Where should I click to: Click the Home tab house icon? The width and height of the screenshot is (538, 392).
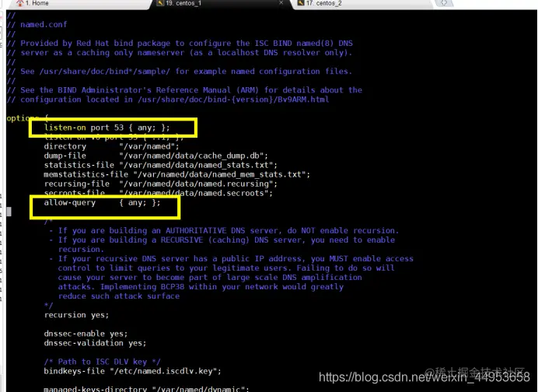19,3
